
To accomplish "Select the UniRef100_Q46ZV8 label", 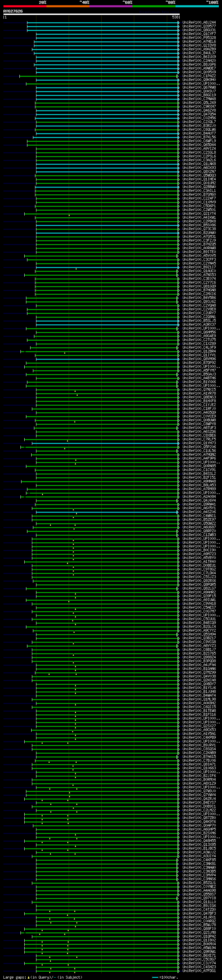I will click(x=199, y=110).
